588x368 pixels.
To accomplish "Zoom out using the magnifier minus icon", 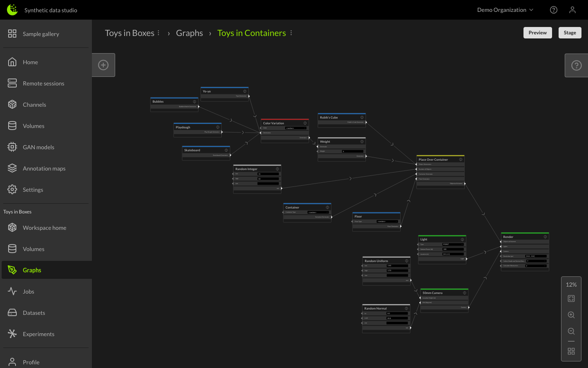I will click(571, 331).
